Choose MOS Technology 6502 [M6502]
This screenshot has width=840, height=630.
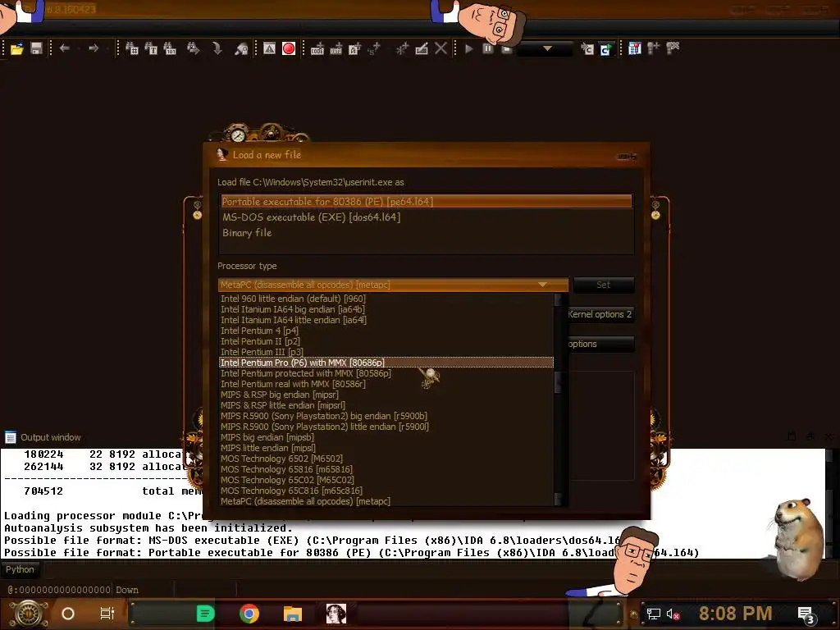pos(386,459)
